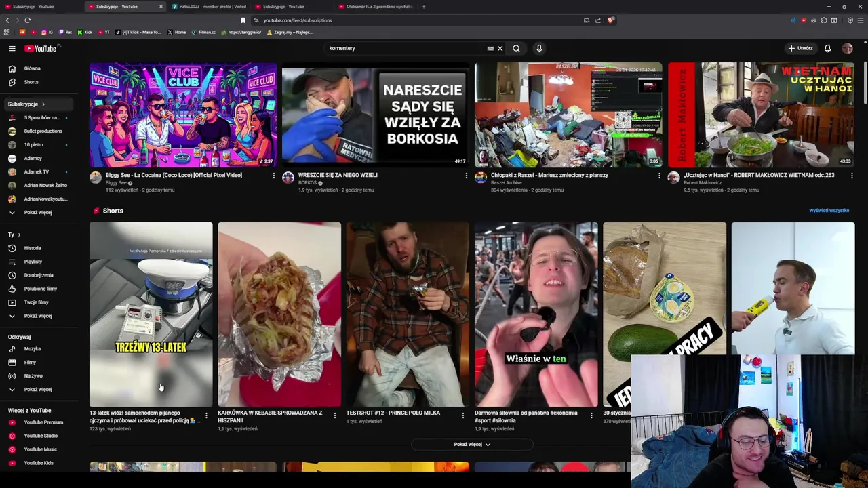
Task: Open the Bullet productions channel subscription
Action: click(x=37, y=131)
